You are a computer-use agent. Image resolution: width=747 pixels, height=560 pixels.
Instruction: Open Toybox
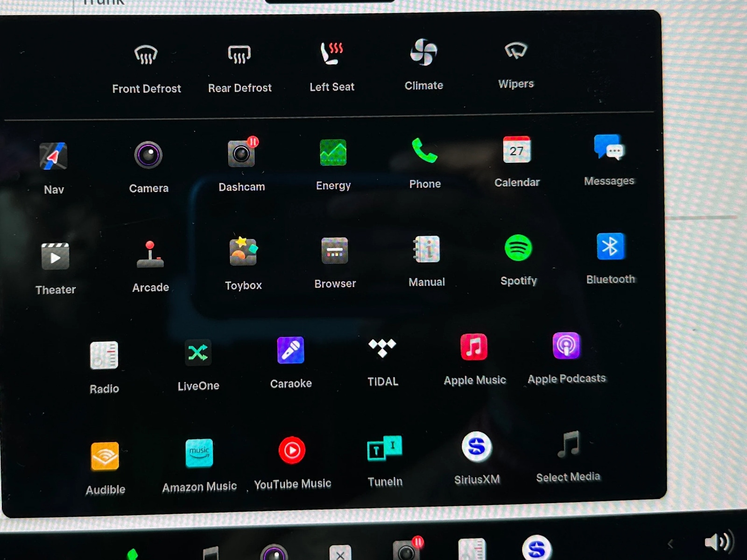coord(243,252)
